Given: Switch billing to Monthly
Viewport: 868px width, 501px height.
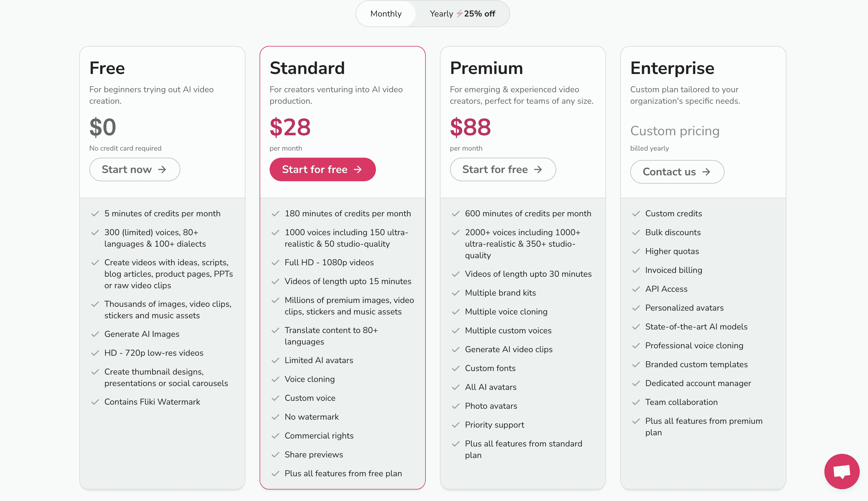Looking at the screenshot, I should [x=386, y=14].
